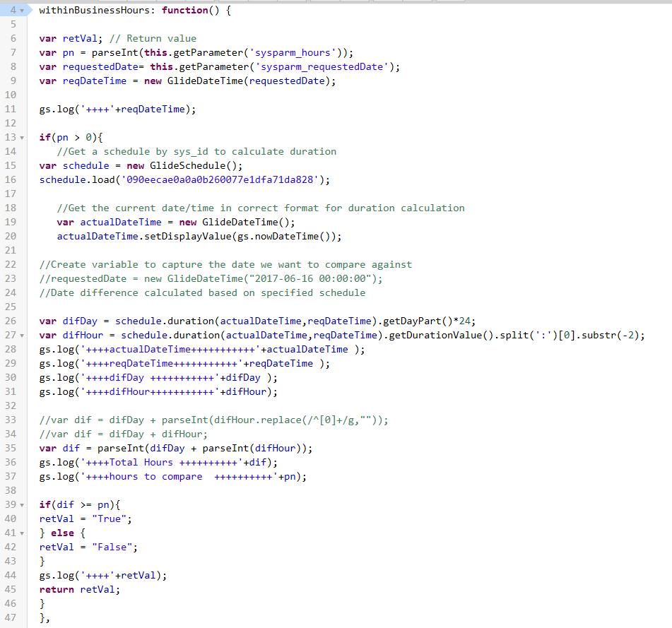Click the '++++Total Hours' log string

coord(162,463)
